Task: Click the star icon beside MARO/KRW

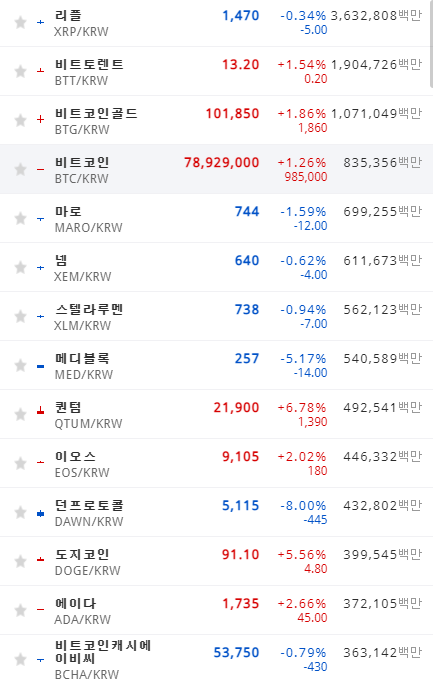Action: click(x=20, y=218)
